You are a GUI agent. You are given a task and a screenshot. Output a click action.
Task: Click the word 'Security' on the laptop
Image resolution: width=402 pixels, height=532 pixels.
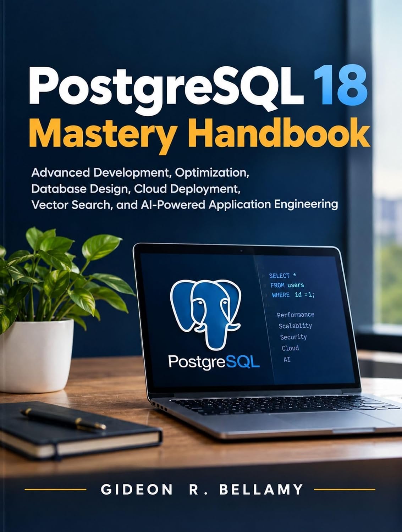coord(293,337)
